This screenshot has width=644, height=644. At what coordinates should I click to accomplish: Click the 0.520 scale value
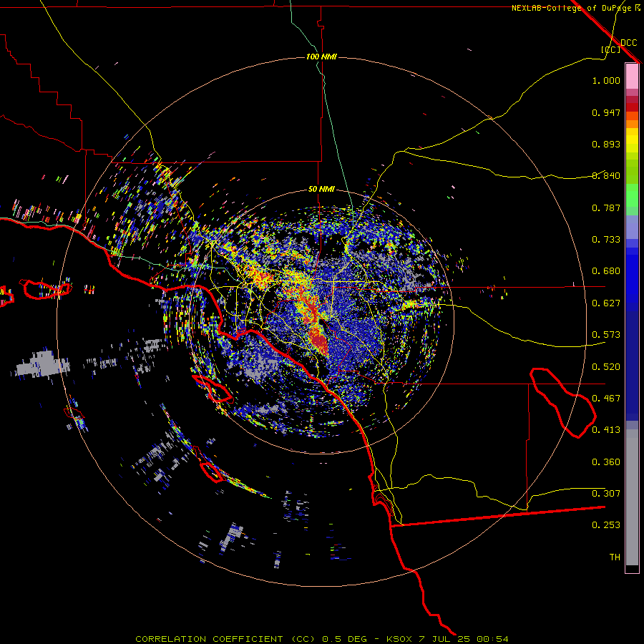pyautogui.click(x=606, y=367)
